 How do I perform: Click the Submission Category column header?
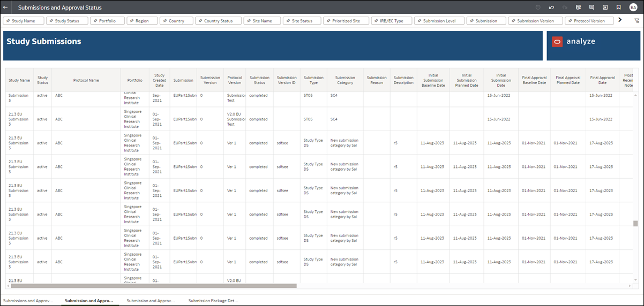click(x=345, y=80)
